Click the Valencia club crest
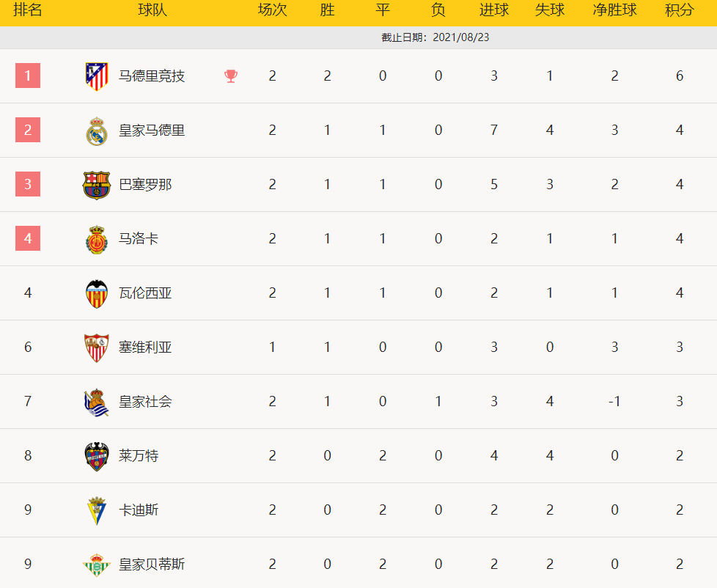 97,293
